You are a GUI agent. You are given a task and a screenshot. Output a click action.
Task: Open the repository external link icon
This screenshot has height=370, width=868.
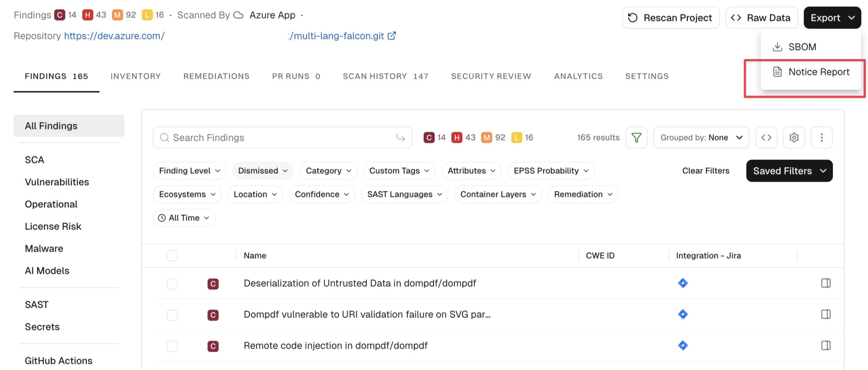click(x=392, y=36)
